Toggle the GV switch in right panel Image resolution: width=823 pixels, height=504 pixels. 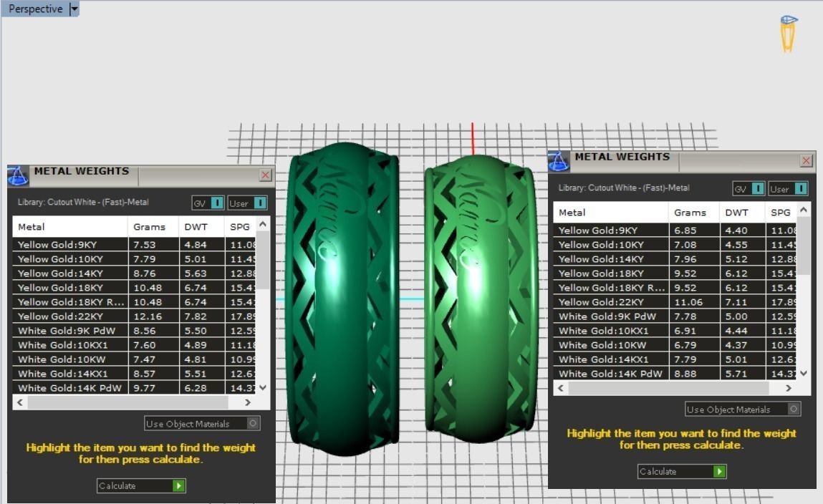tap(749, 189)
